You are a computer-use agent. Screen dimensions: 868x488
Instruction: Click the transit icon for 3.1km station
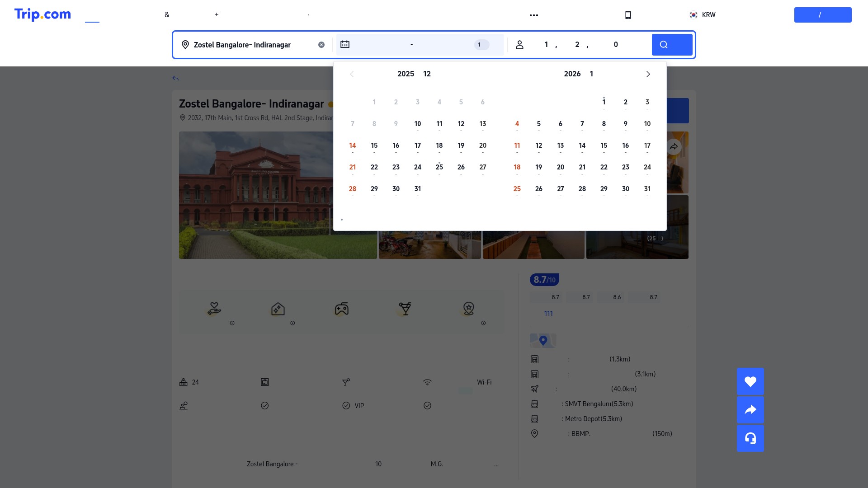[x=535, y=374]
